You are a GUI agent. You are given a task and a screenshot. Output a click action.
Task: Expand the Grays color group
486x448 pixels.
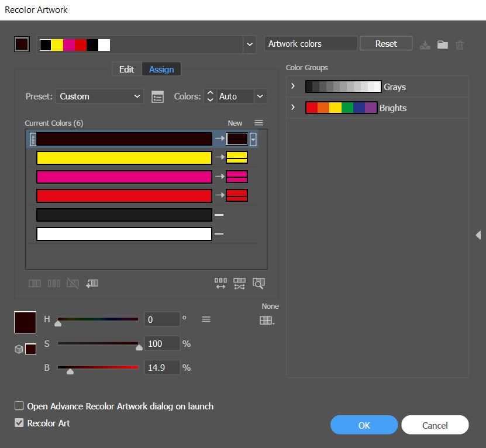[293, 86]
